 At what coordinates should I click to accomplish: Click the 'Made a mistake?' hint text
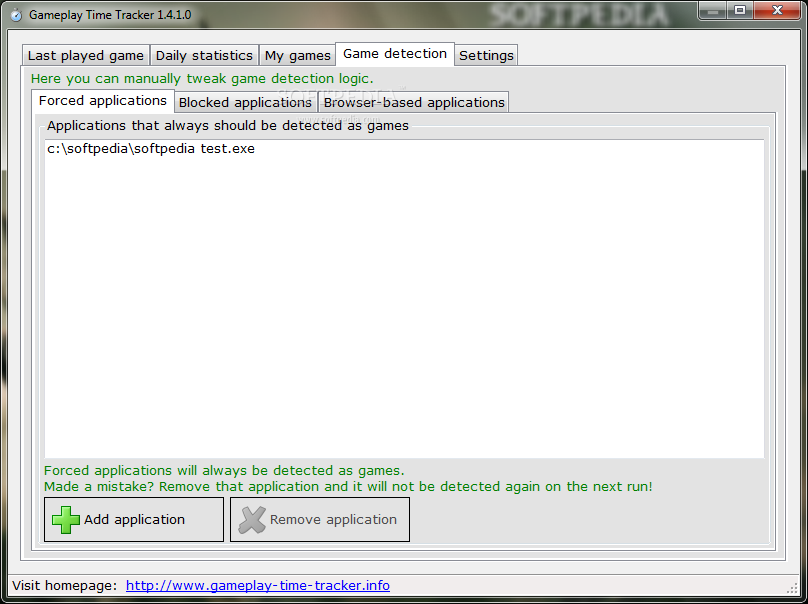(348, 486)
